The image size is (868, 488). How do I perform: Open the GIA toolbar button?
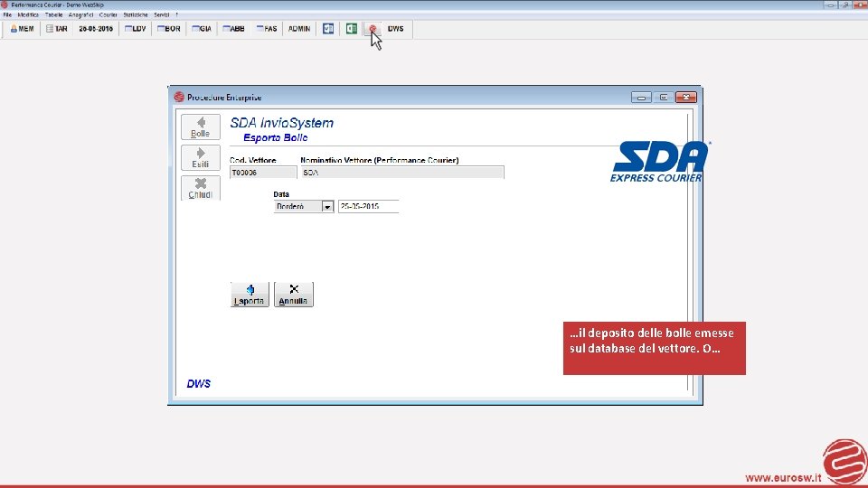(202, 29)
